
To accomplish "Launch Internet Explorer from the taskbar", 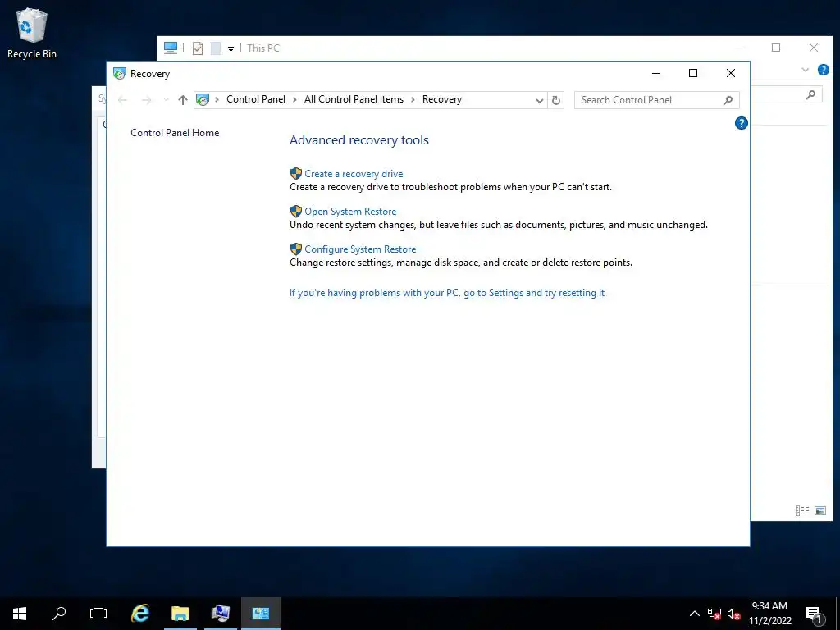I will (140, 614).
